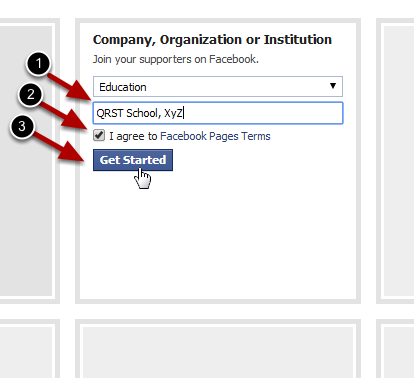Click the Get Started button
The width and height of the screenshot is (414, 378).
[x=133, y=160]
